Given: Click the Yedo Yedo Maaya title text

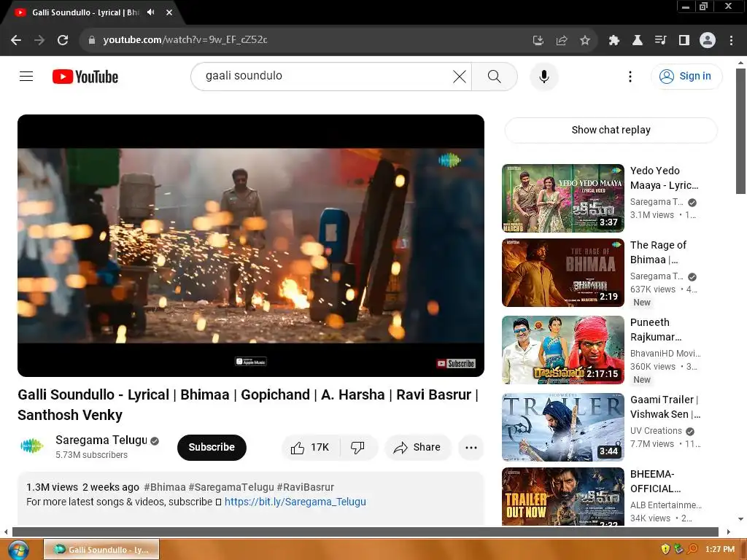Looking at the screenshot, I should point(664,178).
